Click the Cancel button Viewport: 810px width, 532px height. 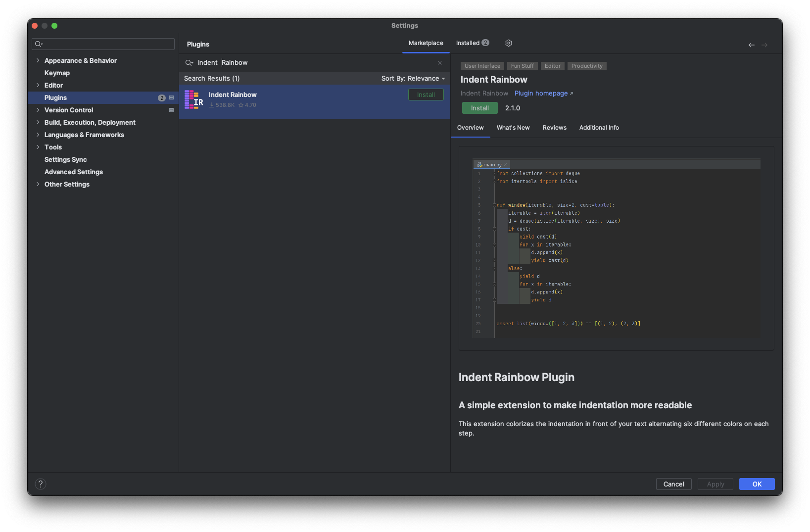point(674,484)
